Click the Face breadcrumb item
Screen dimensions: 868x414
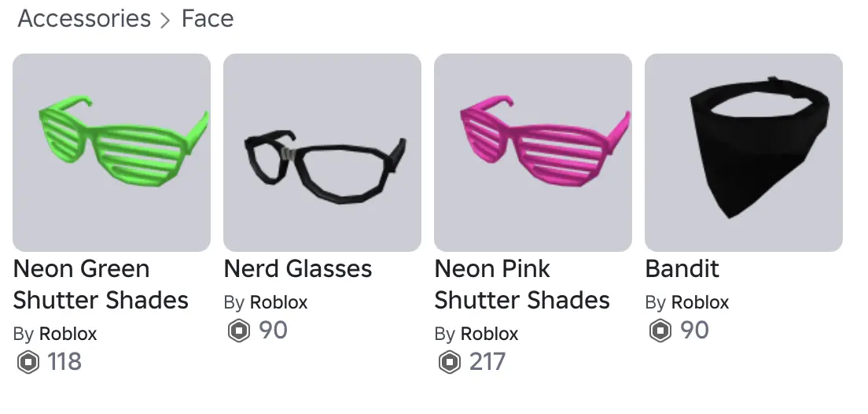point(208,19)
